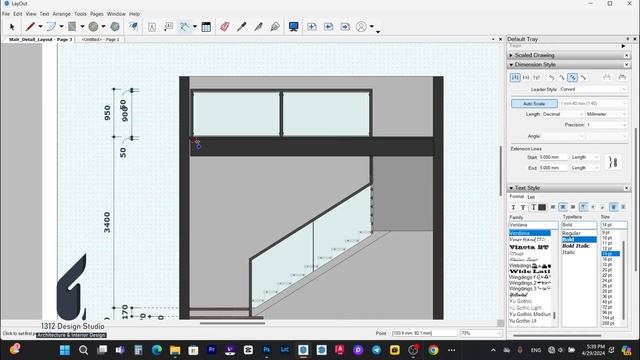Click the Size input field
The width and height of the screenshot is (640, 360).
pyautogui.click(x=613, y=225)
